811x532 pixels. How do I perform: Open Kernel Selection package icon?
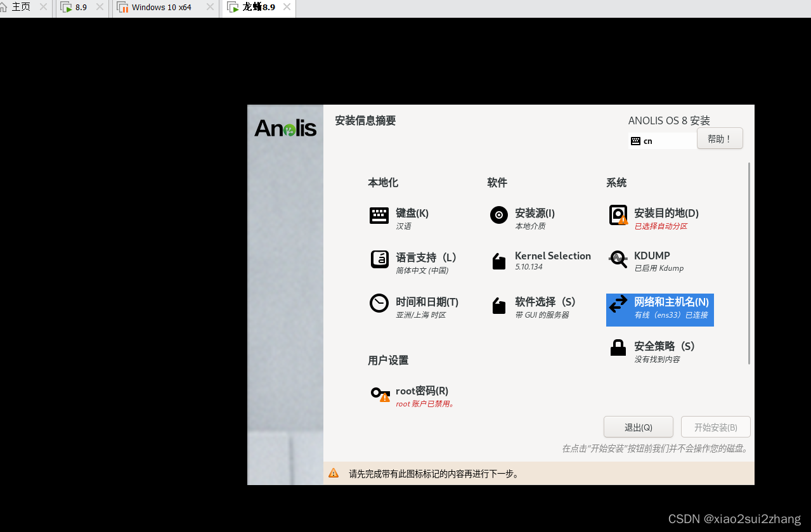(498, 260)
